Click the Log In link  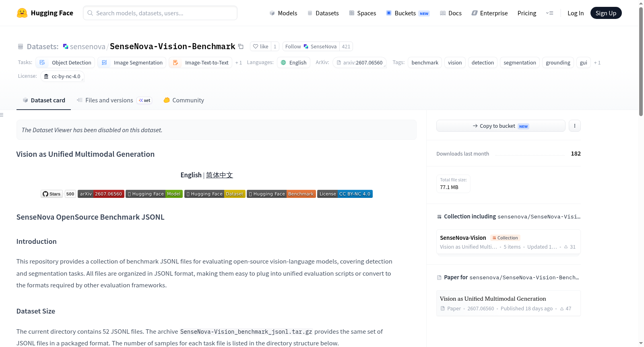[x=576, y=13]
